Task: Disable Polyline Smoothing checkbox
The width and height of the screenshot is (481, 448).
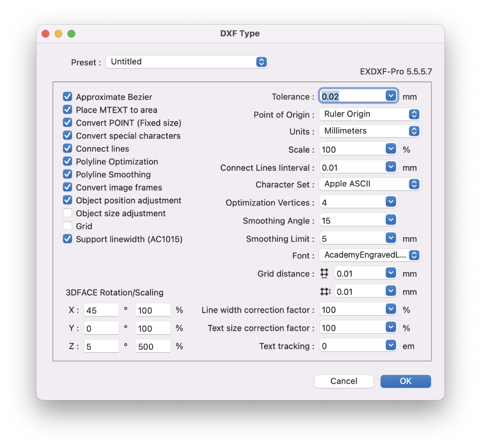Action: coord(68,174)
